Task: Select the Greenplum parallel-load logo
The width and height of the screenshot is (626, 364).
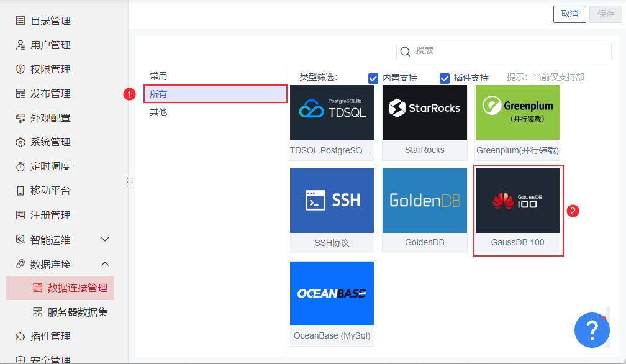Action: point(517,112)
